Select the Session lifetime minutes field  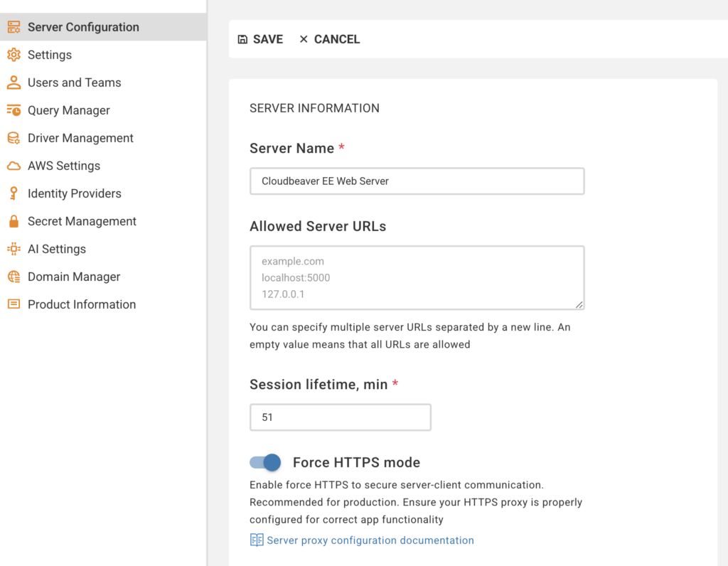340,417
